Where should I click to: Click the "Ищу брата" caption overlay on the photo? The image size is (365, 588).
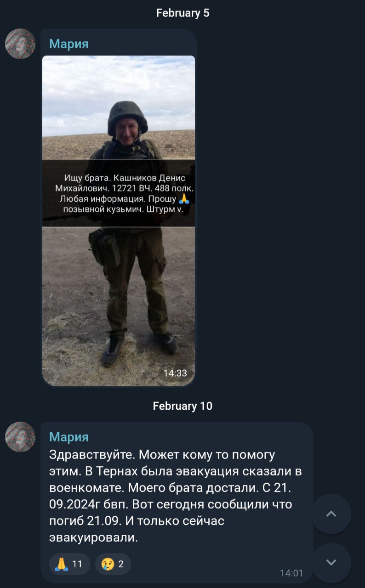tap(119, 193)
